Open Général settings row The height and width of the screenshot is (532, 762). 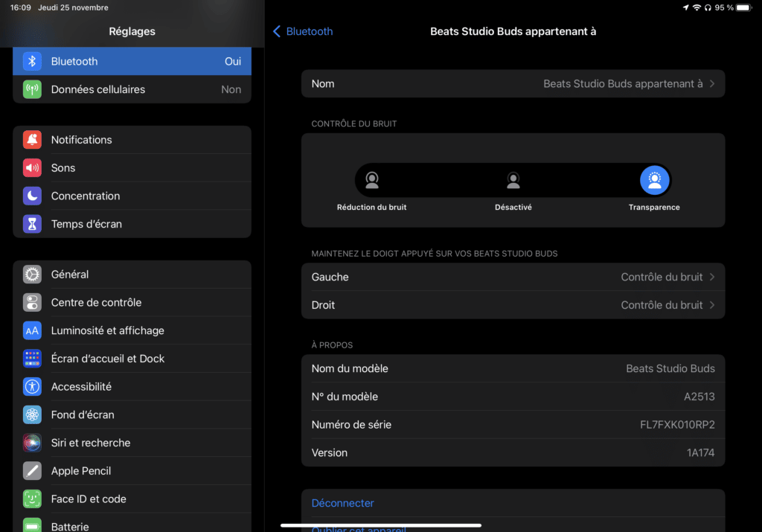[132, 275]
